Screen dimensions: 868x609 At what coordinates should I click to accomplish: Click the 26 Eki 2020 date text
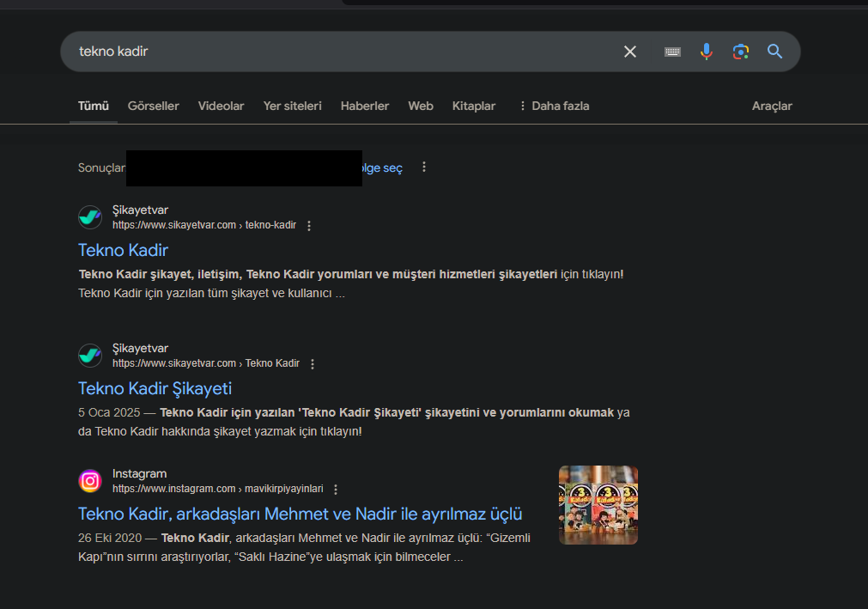coord(110,538)
